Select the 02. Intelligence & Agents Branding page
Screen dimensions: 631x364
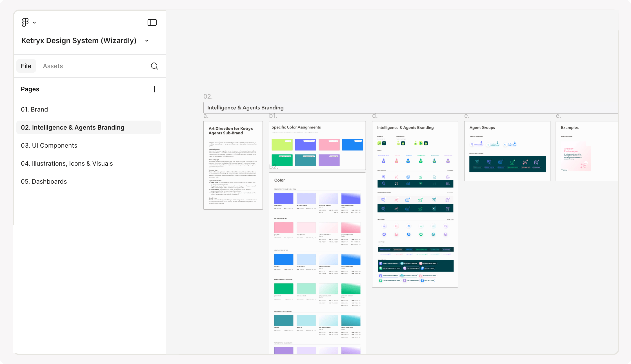click(x=72, y=128)
